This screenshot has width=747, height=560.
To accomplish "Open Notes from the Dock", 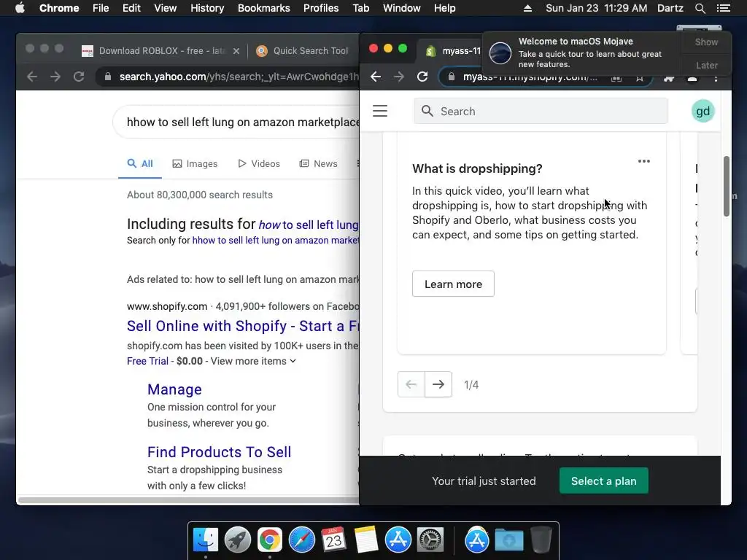I will (366, 540).
